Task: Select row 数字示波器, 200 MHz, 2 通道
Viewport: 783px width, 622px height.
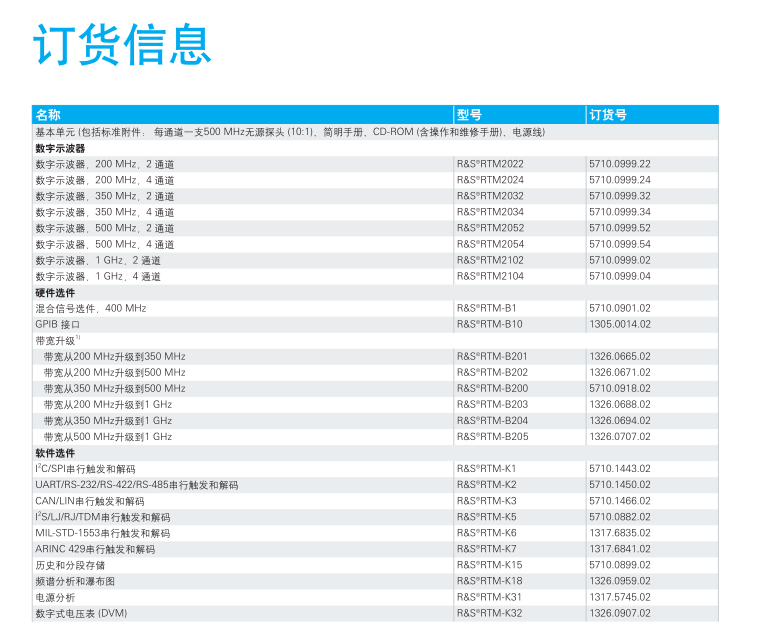Action: 376,164
